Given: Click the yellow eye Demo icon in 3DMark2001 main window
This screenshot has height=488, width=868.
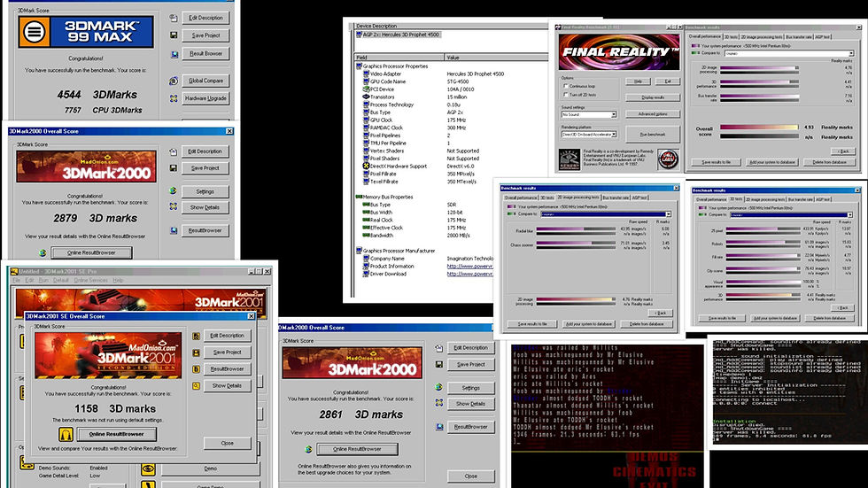Looking at the screenshot, I should click(148, 469).
